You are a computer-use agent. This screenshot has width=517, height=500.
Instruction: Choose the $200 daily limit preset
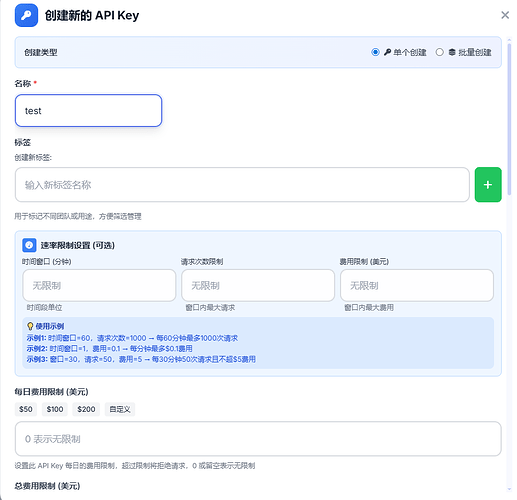[x=86, y=409]
